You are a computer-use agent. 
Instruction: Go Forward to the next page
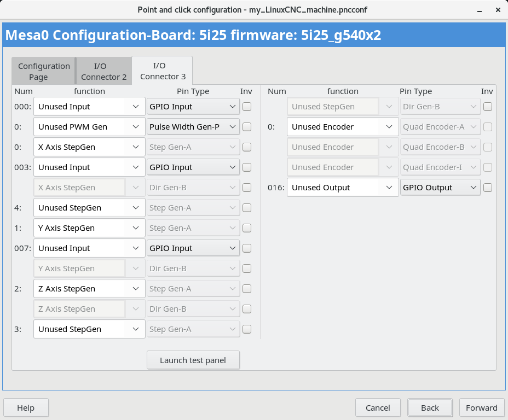(482, 408)
